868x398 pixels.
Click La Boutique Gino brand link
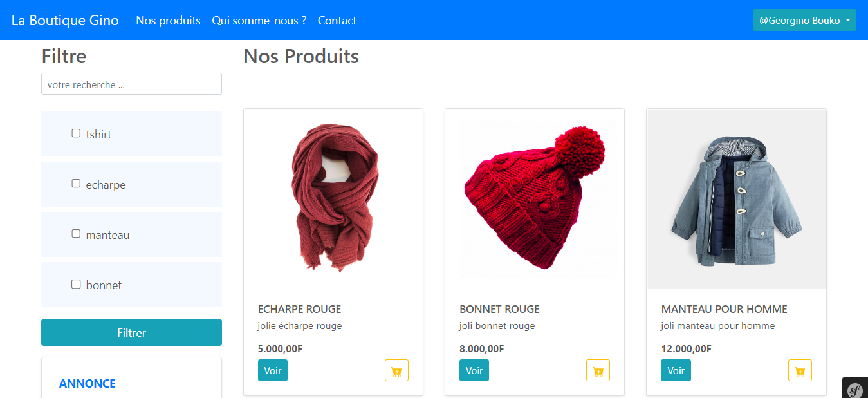coord(65,20)
